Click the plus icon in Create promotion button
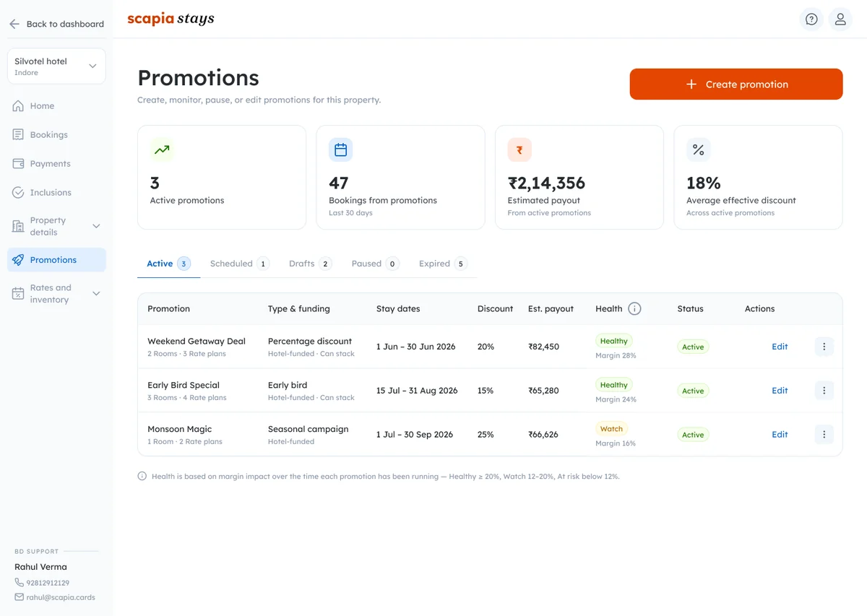This screenshot has height=616, width=867. point(691,84)
